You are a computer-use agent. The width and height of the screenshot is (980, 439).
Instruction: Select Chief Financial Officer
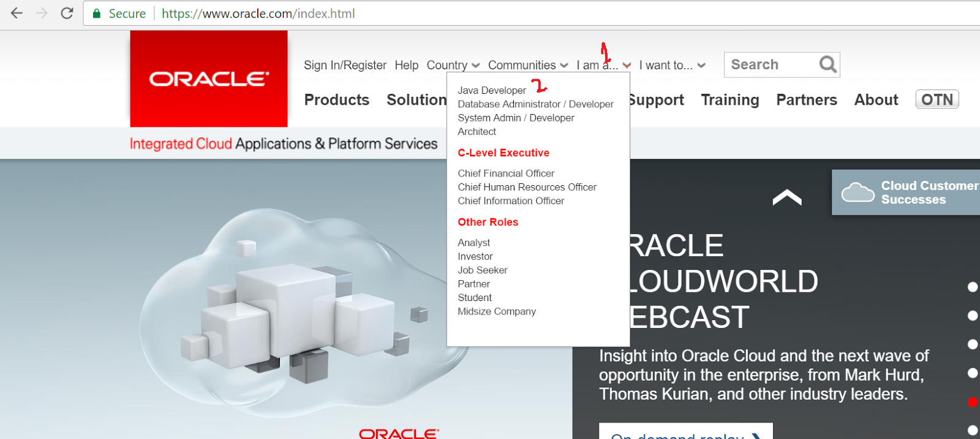coord(506,174)
